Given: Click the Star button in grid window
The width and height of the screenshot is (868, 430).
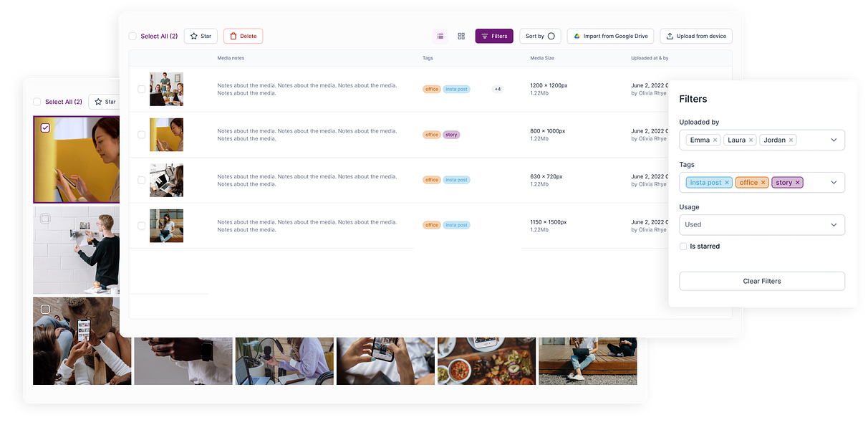Looking at the screenshot, I should pos(105,102).
